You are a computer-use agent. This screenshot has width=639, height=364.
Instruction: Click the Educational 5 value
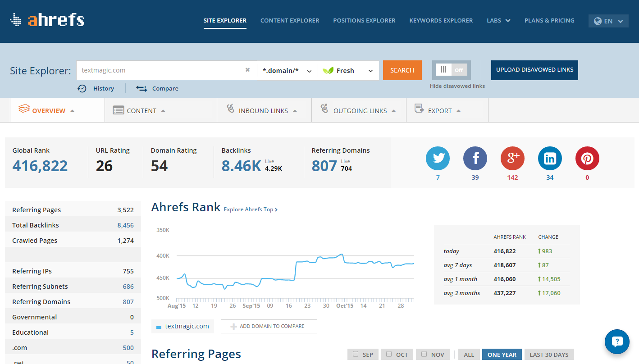[132, 332]
